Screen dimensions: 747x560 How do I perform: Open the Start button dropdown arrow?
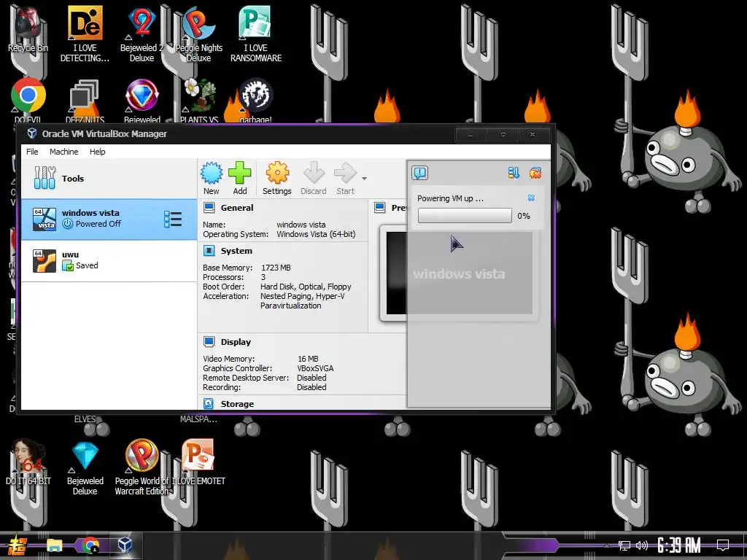point(365,179)
